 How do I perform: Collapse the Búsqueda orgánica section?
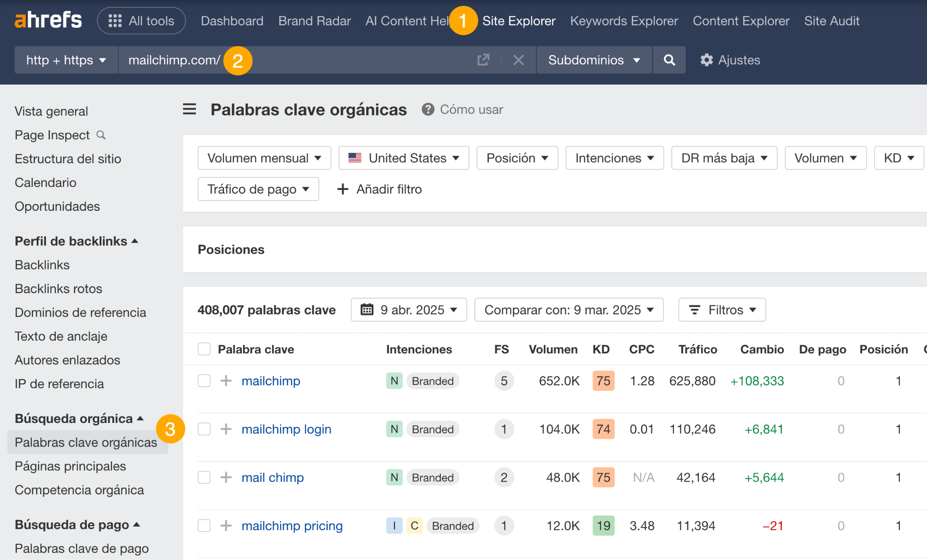(x=79, y=418)
